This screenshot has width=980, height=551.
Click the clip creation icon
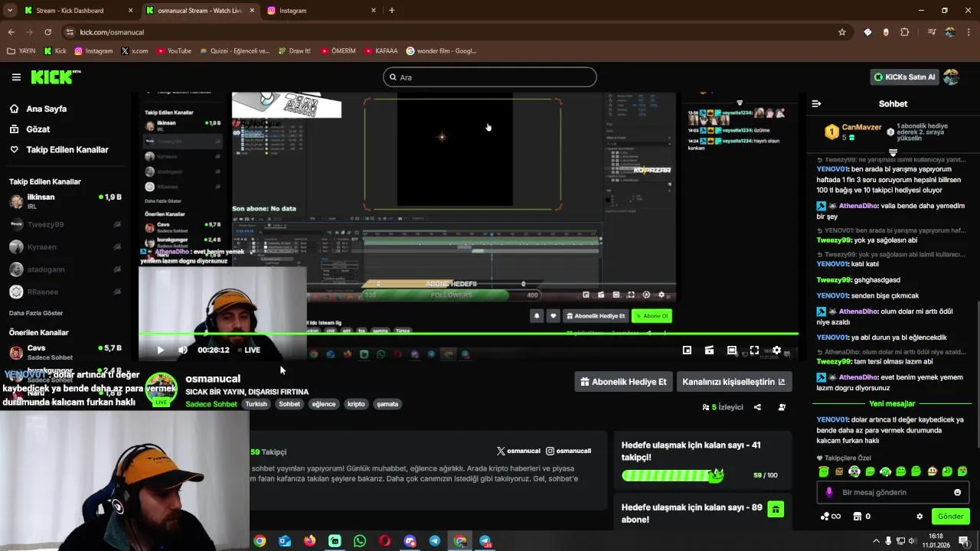pos(709,350)
